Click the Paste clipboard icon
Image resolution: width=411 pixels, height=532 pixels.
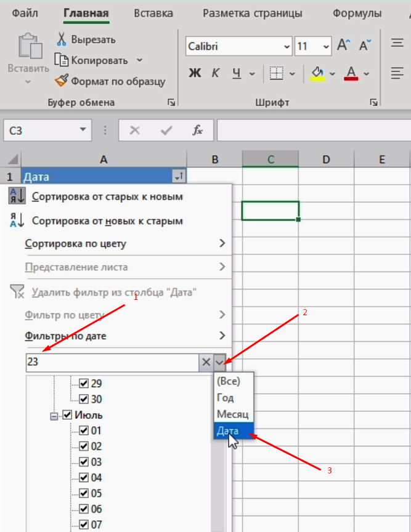(30, 46)
